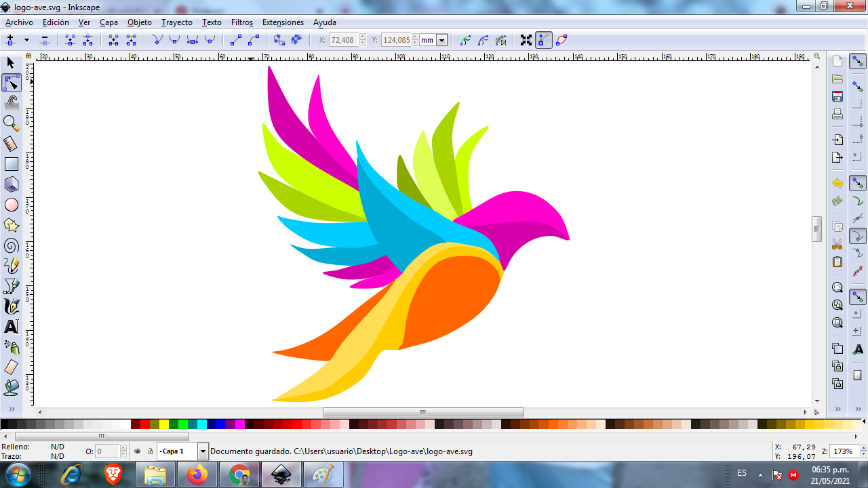Image resolution: width=868 pixels, height=488 pixels.
Task: Select the Node edit tool
Action: (11, 83)
